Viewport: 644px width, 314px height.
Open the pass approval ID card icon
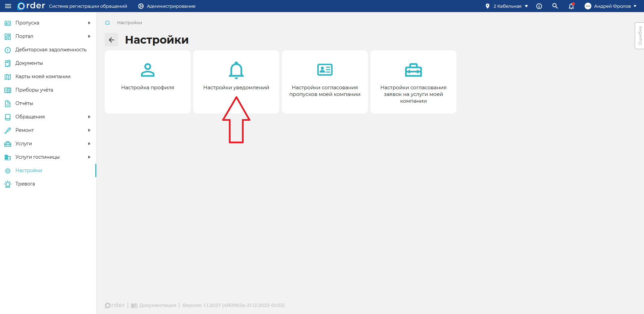pyautogui.click(x=325, y=70)
